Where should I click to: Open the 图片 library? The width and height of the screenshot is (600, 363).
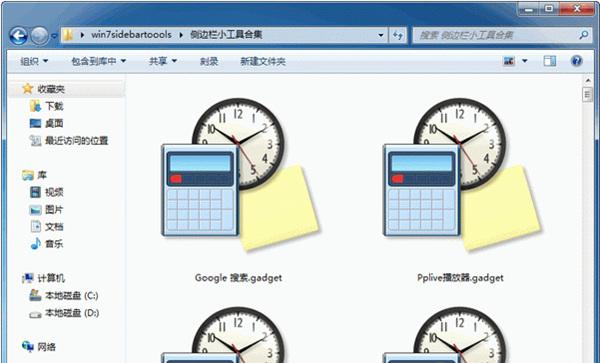tap(54, 210)
